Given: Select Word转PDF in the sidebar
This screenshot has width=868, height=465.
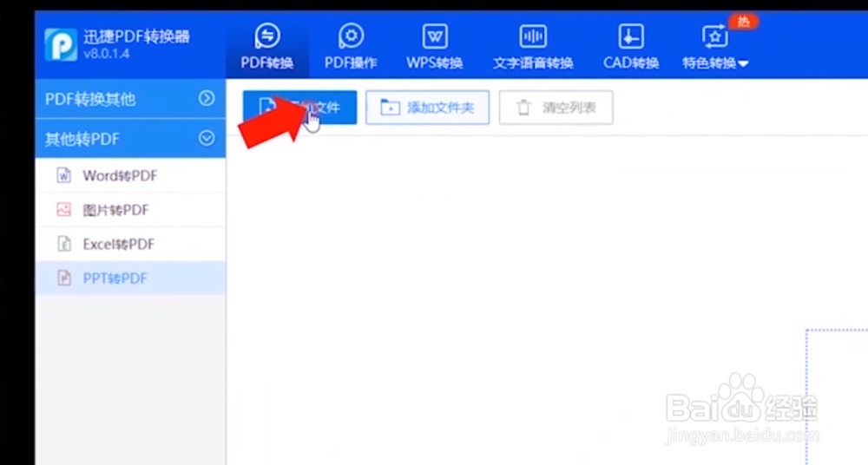Looking at the screenshot, I should (130, 175).
